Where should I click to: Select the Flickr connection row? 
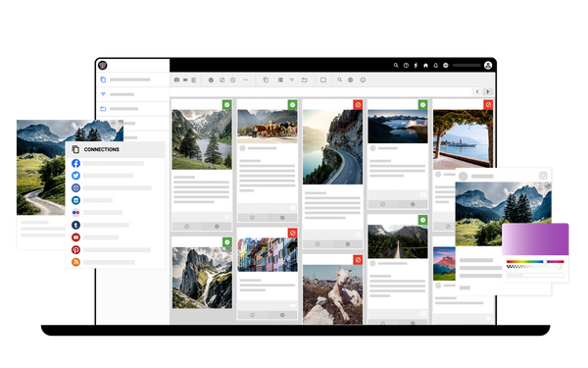tap(116, 213)
